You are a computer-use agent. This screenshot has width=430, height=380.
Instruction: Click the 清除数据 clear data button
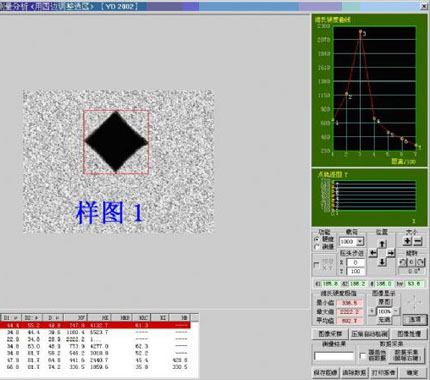[x=354, y=372]
